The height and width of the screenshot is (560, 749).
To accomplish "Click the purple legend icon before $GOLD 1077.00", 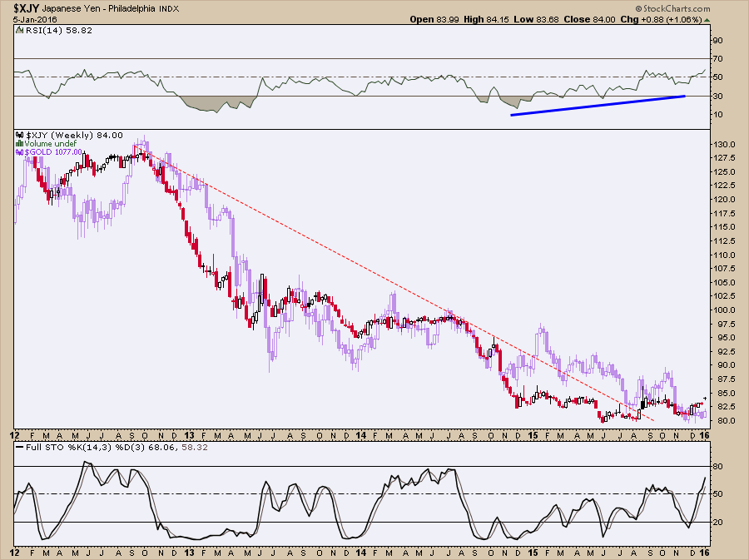I will pos(19,151).
